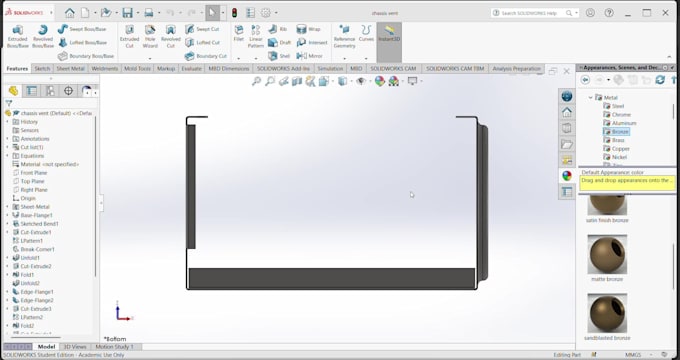
Task: Switch to the Sheet Metal tab
Action: [71, 69]
